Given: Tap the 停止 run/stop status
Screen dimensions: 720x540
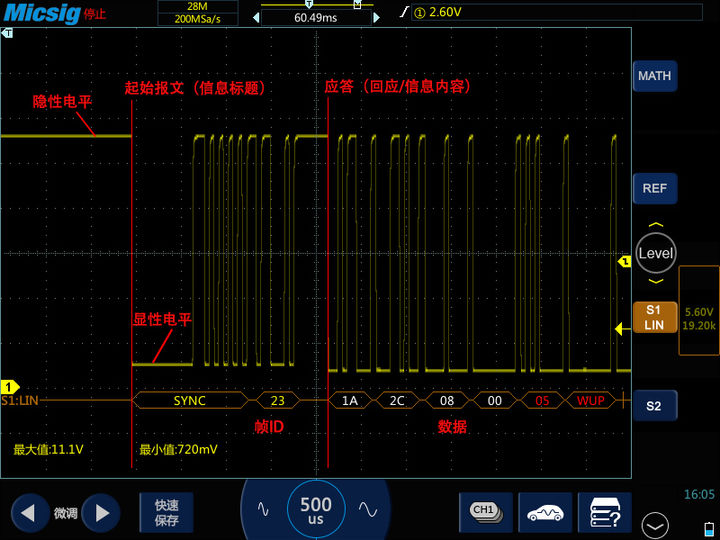Looking at the screenshot, I should point(95,14).
